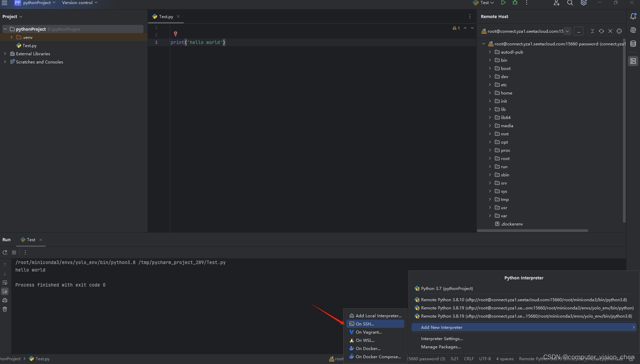Open Code With Me user icon

tap(556, 3)
